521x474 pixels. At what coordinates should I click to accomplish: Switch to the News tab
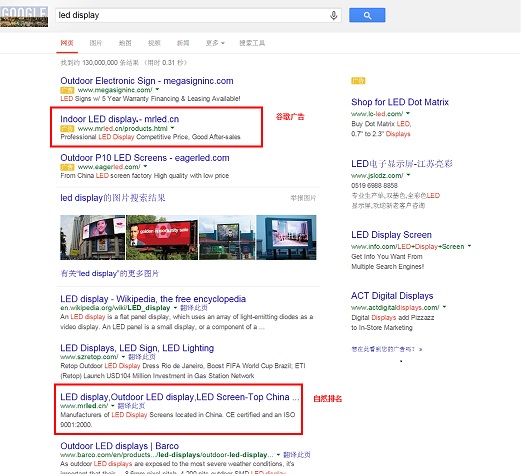[x=183, y=43]
